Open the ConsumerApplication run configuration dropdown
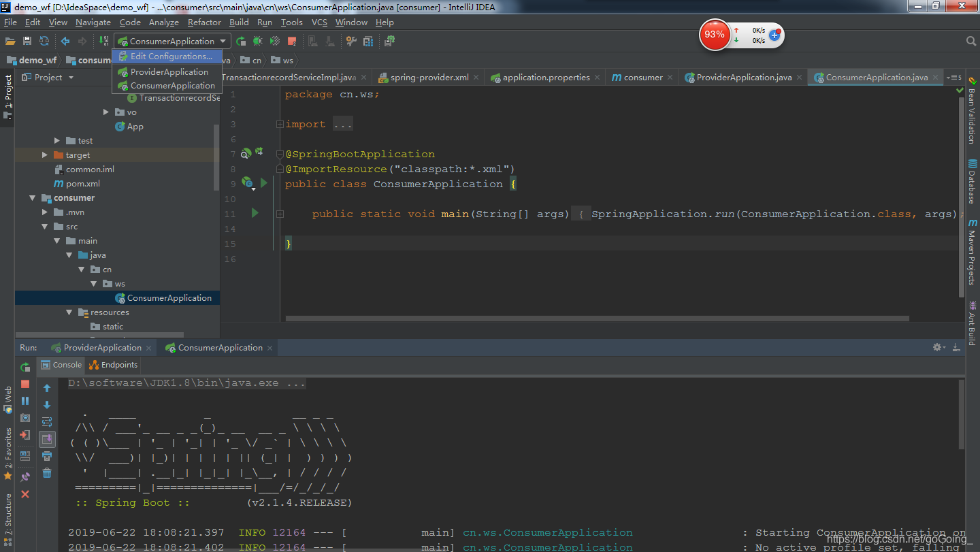Image resolution: width=980 pixels, height=552 pixels. tap(173, 42)
